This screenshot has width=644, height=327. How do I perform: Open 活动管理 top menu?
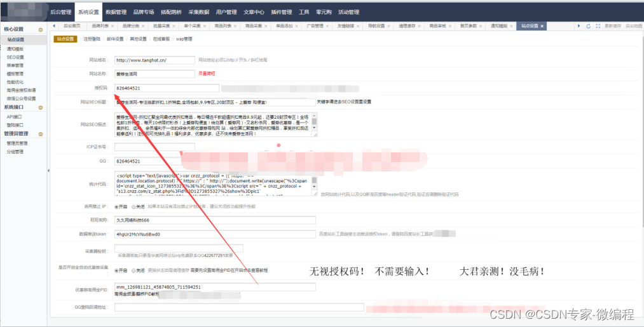click(x=348, y=12)
